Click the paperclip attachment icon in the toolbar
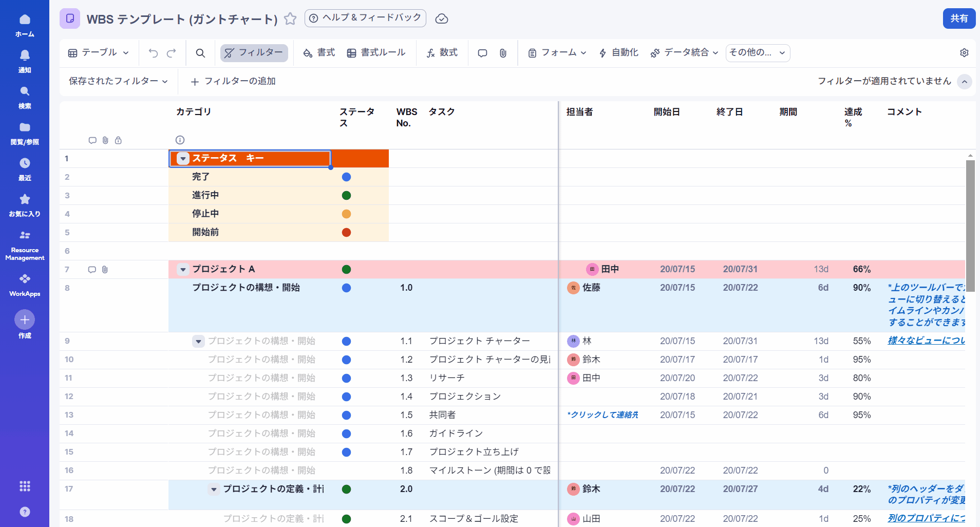The image size is (980, 527). [x=502, y=52]
